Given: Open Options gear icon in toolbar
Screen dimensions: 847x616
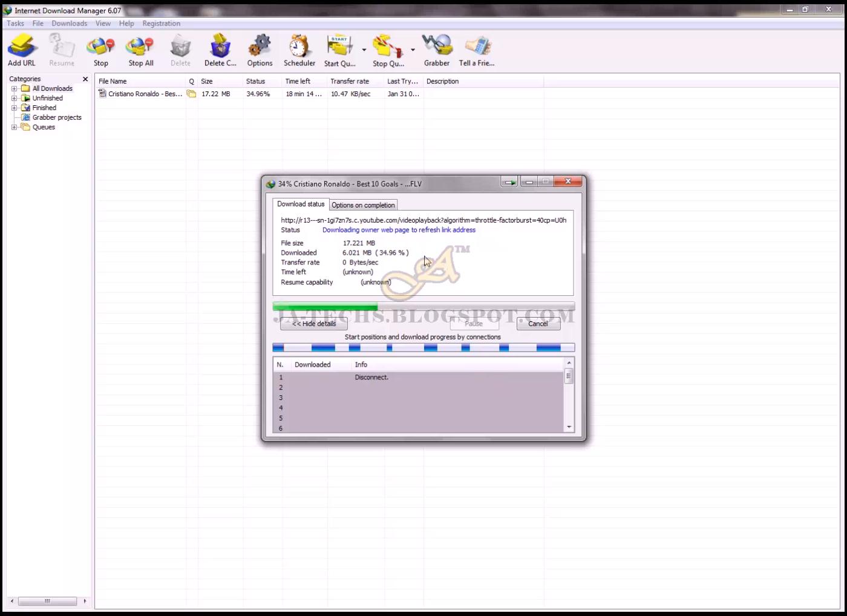Looking at the screenshot, I should click(x=260, y=46).
